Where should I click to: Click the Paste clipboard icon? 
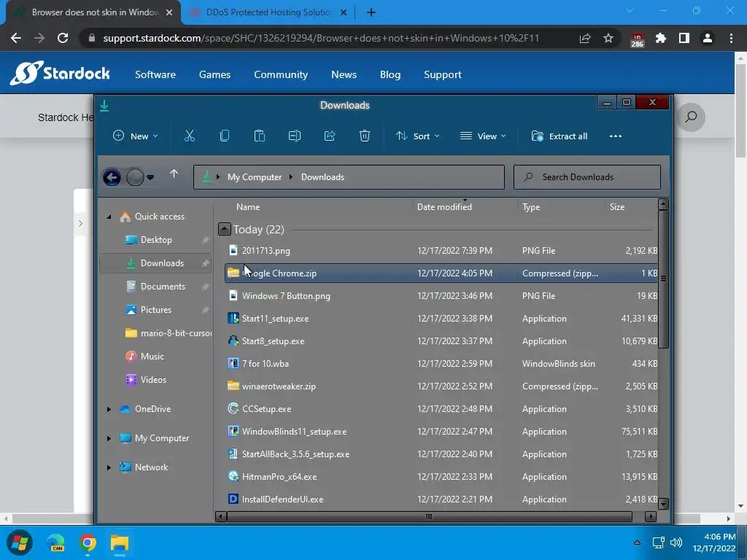(x=259, y=136)
